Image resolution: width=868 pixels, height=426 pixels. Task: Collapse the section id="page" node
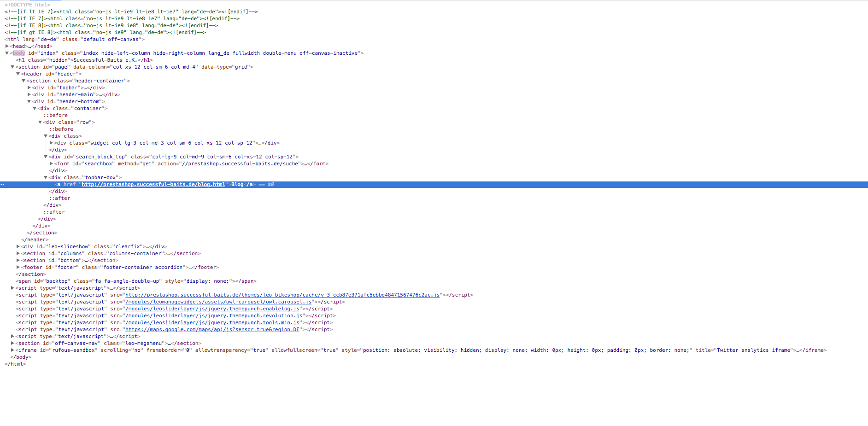pos(12,67)
